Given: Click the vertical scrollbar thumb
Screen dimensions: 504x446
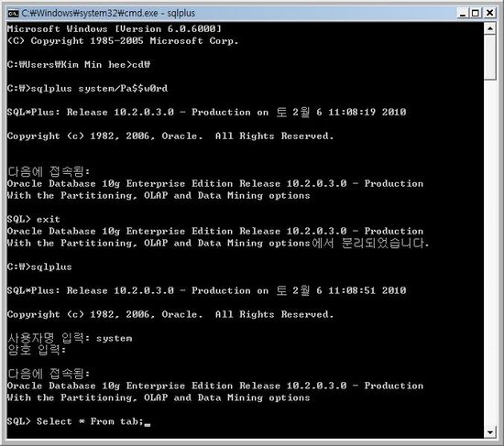Looking at the screenshot, I should click(x=490, y=57).
